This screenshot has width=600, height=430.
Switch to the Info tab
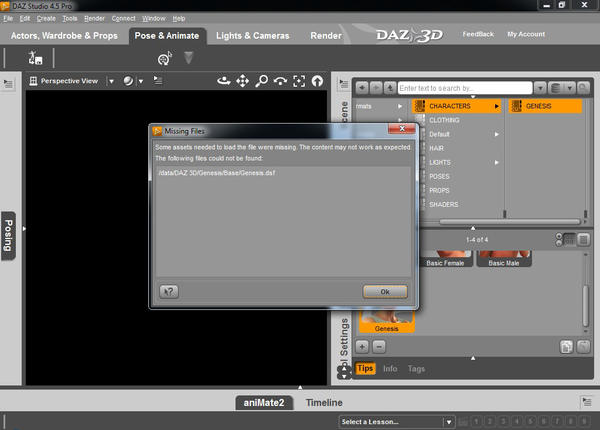pyautogui.click(x=390, y=369)
